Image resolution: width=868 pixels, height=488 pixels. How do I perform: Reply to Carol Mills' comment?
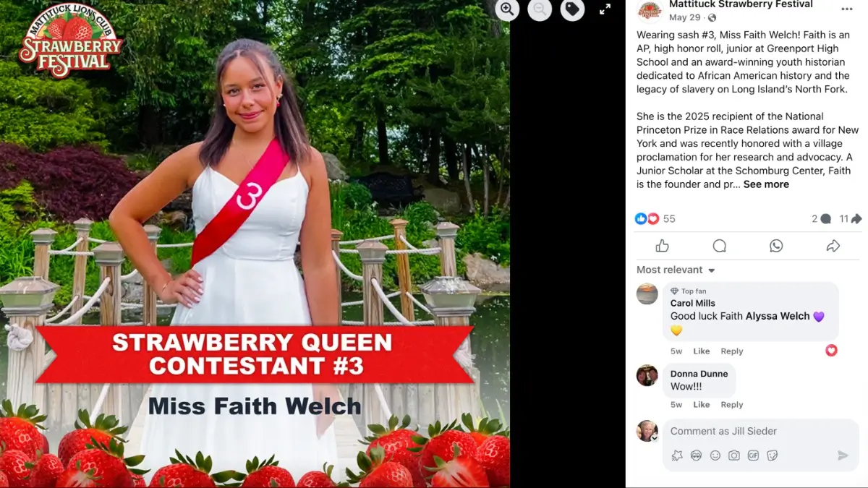click(x=731, y=351)
